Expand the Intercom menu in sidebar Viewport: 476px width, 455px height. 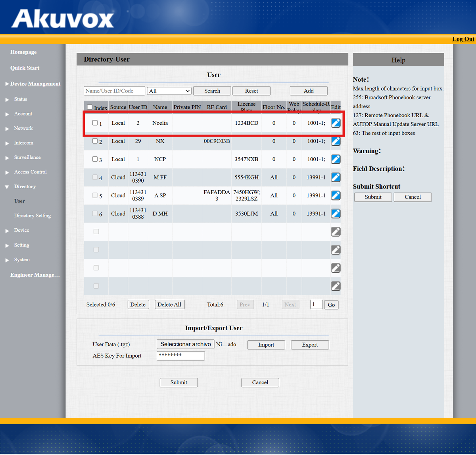point(24,143)
